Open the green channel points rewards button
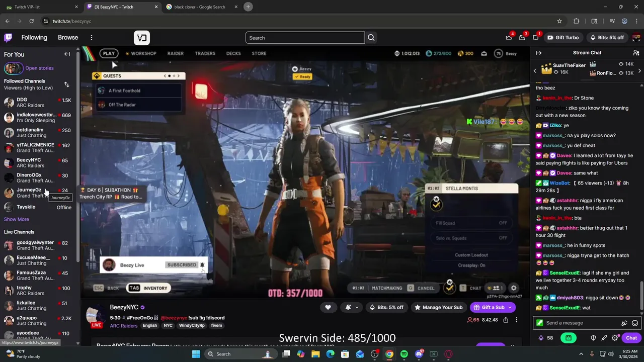 [569, 338]
